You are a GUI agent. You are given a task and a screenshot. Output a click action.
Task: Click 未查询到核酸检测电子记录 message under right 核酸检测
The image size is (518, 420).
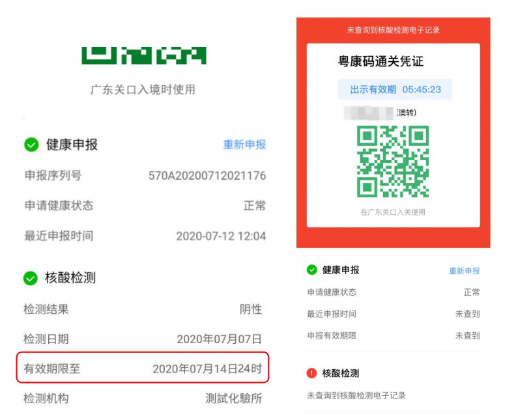pyautogui.click(x=356, y=395)
